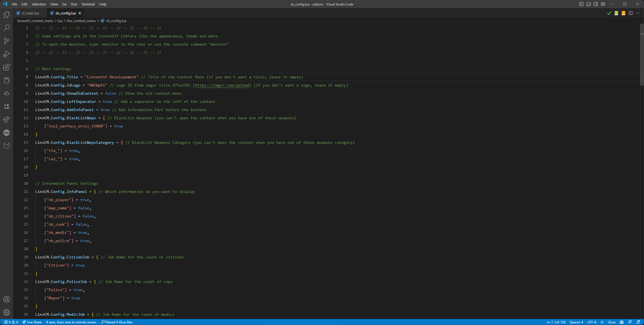The image size is (644, 325).
Task: Click the "HWCWpE6" logo ID string
Action: point(97,85)
